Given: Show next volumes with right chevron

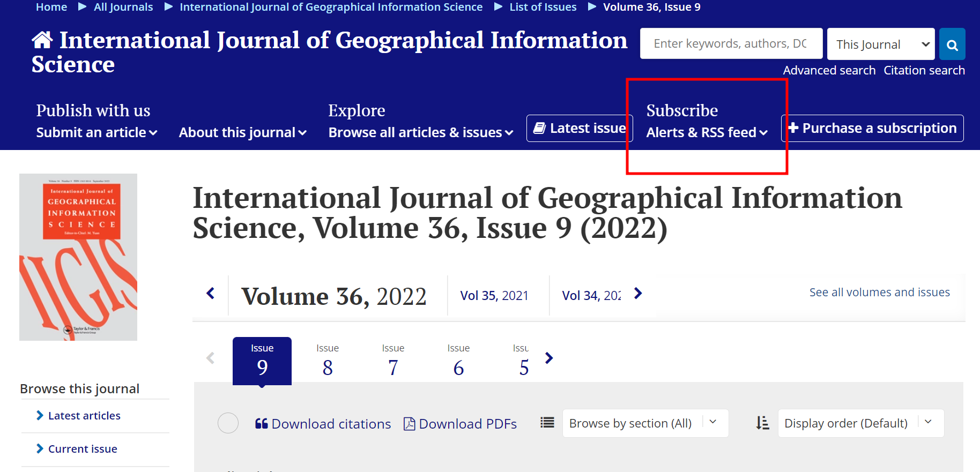Looking at the screenshot, I should (638, 293).
